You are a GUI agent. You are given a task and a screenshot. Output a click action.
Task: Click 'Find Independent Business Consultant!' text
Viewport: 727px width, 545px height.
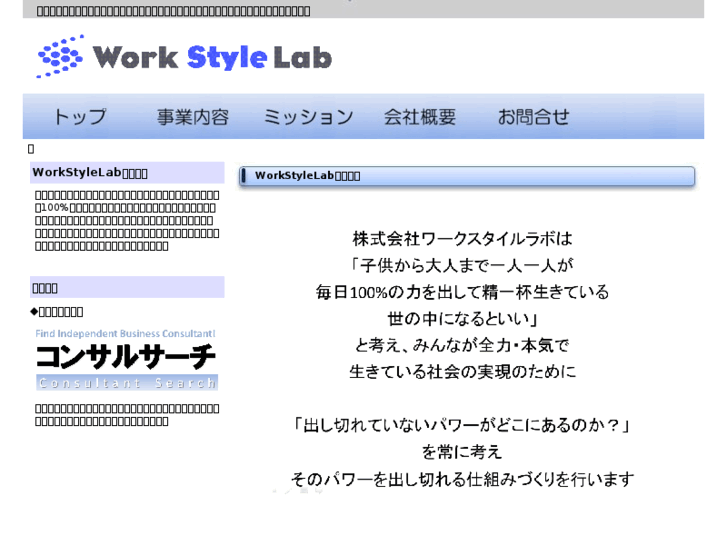pos(126,333)
